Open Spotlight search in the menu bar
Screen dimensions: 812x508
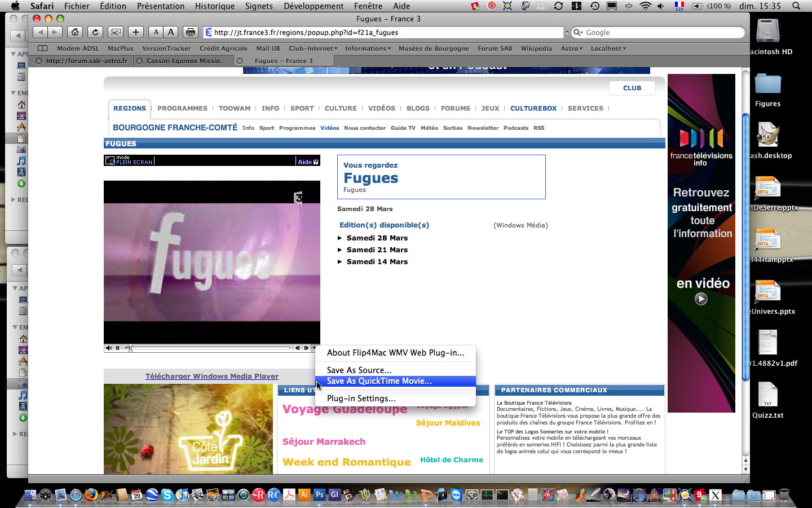click(796, 6)
